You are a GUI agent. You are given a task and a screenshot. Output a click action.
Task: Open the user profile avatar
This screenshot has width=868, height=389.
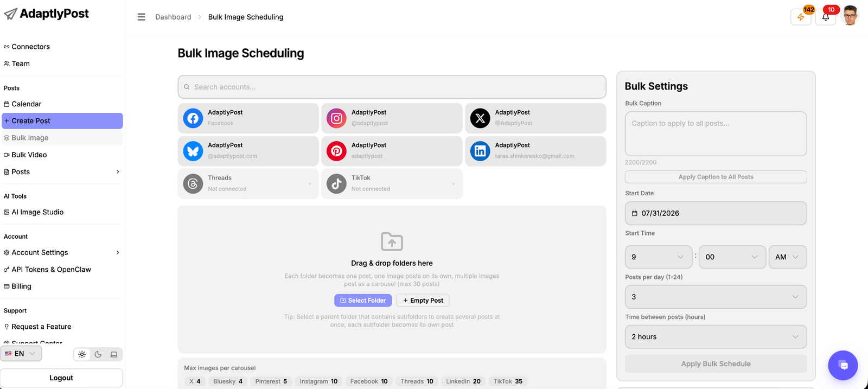click(850, 16)
